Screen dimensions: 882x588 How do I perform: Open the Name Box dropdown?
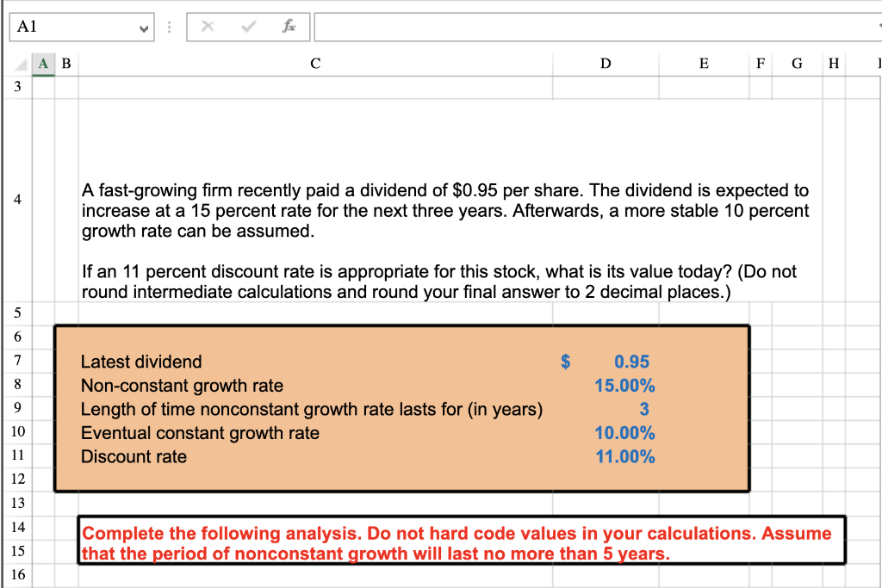(x=143, y=27)
